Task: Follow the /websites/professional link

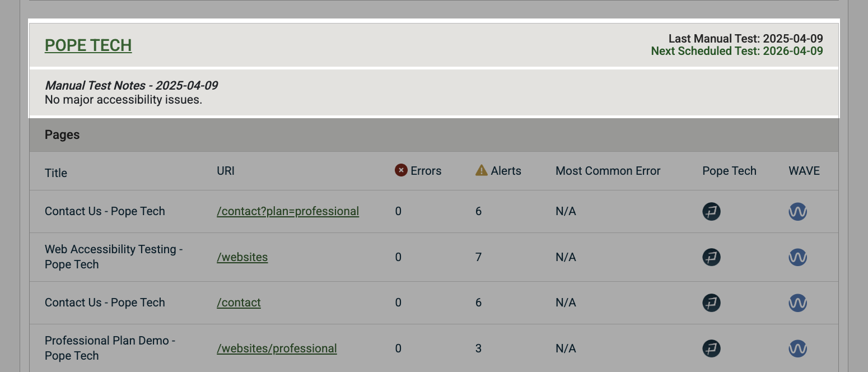Action: pos(277,348)
